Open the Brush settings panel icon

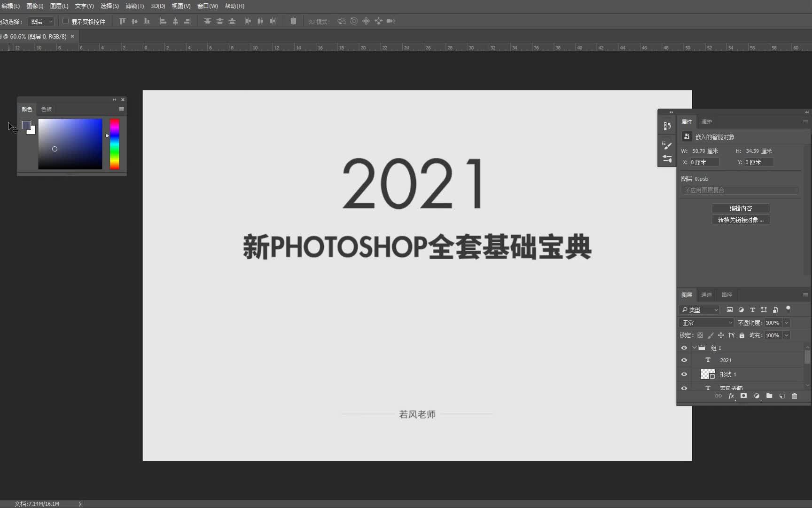667,145
